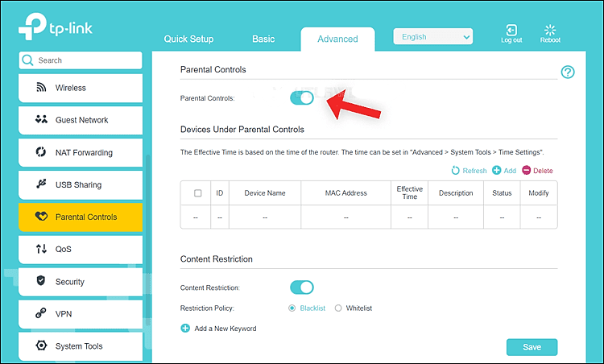The height and width of the screenshot is (364, 604).
Task: Open the Security menu item
Action: point(81,282)
